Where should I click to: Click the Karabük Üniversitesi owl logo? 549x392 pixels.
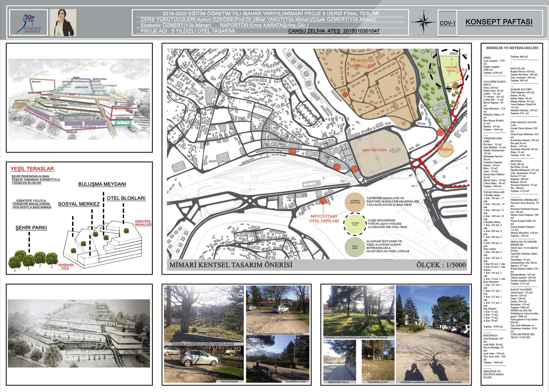click(29, 23)
